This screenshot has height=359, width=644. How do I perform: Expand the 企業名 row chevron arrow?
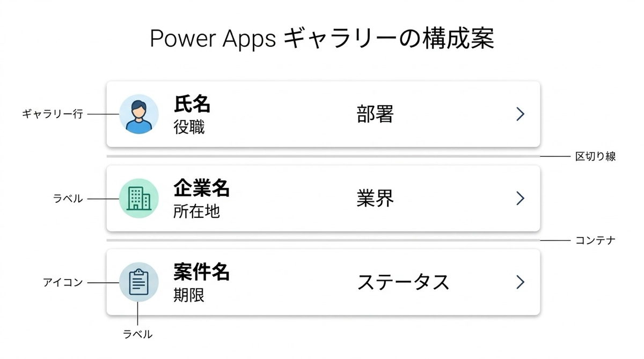519,199
